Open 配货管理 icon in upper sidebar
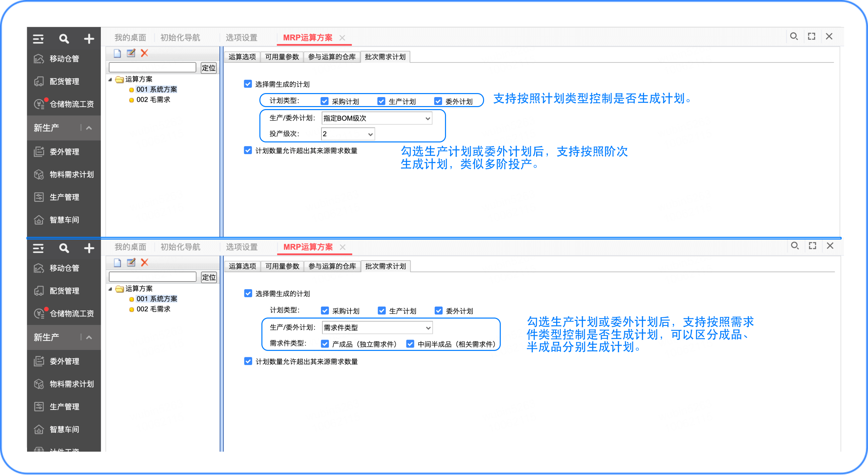The height and width of the screenshot is (475, 868). (39, 81)
